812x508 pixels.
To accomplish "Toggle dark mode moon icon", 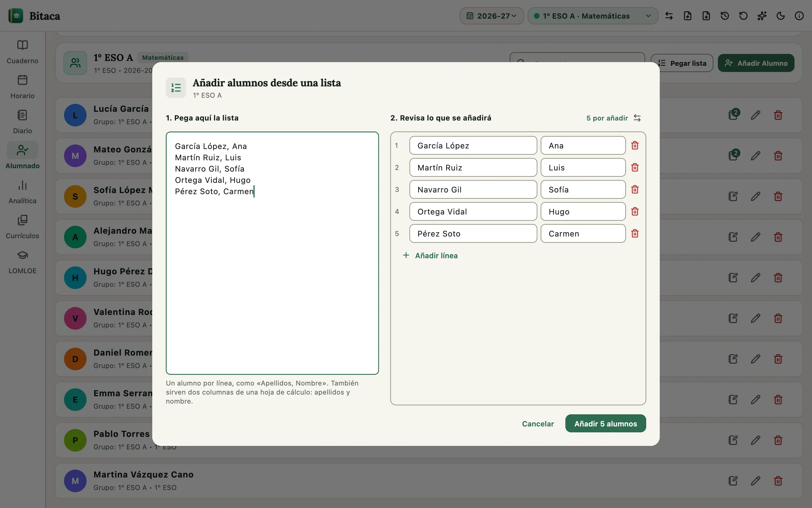I will [780, 16].
